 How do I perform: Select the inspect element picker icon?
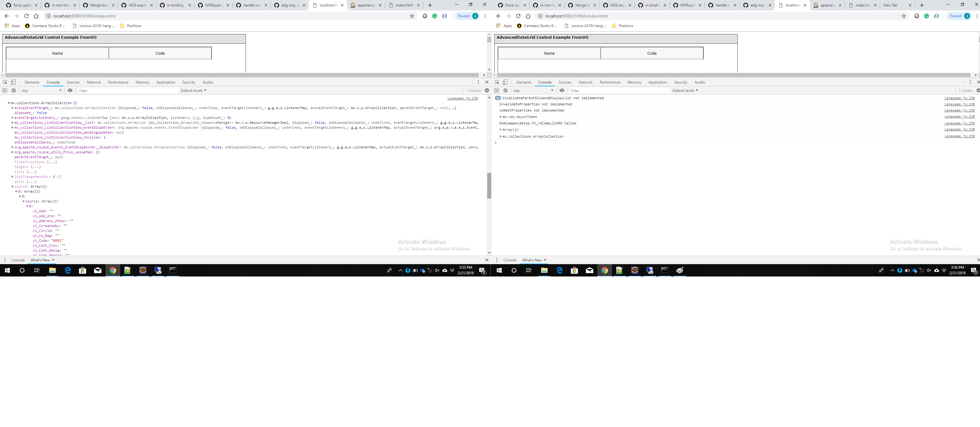pyautogui.click(x=5, y=82)
